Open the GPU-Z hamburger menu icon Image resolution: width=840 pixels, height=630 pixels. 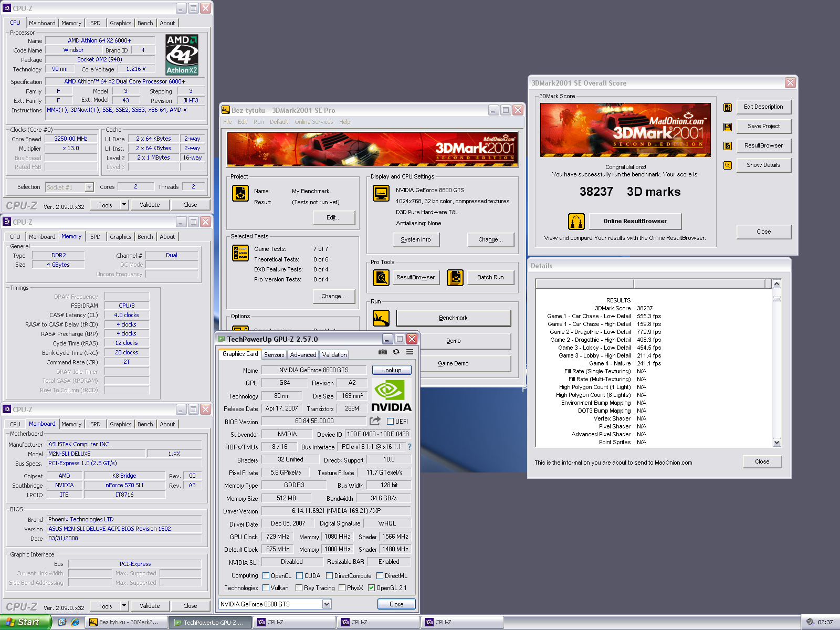410,352
